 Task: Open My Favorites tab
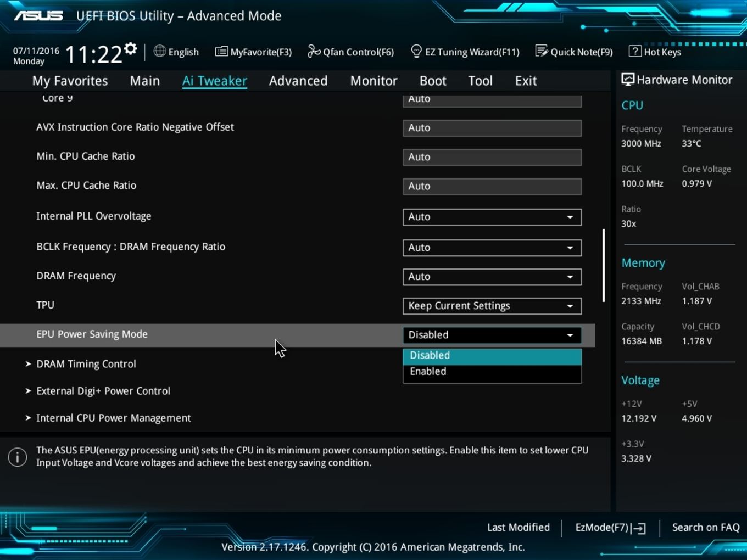click(70, 81)
